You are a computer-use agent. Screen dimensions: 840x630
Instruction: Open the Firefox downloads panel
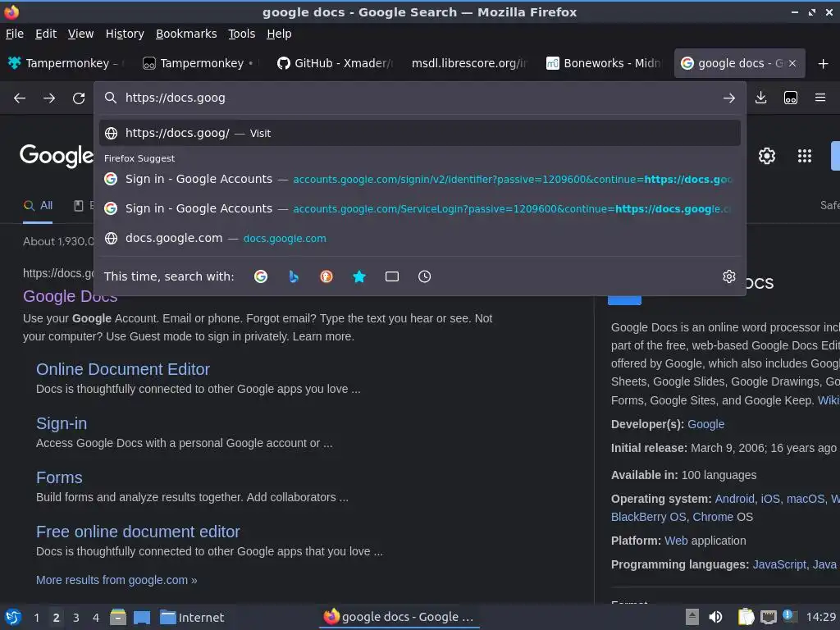click(760, 98)
